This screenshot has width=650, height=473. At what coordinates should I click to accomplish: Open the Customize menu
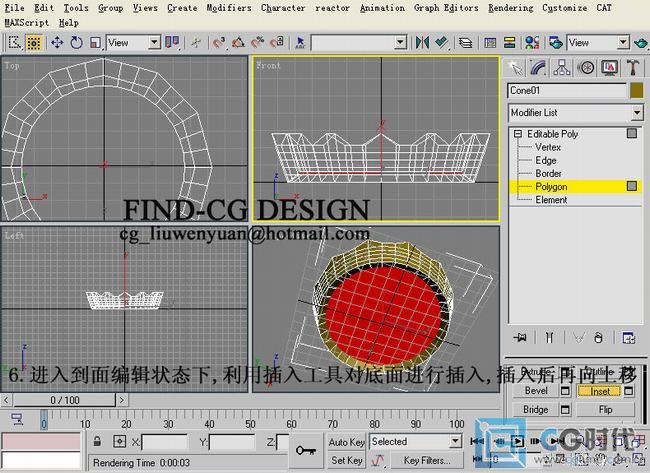click(565, 8)
